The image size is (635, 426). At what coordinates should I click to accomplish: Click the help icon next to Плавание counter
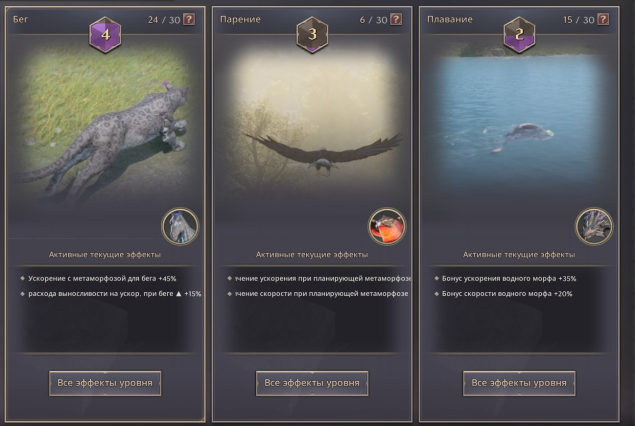click(x=603, y=19)
